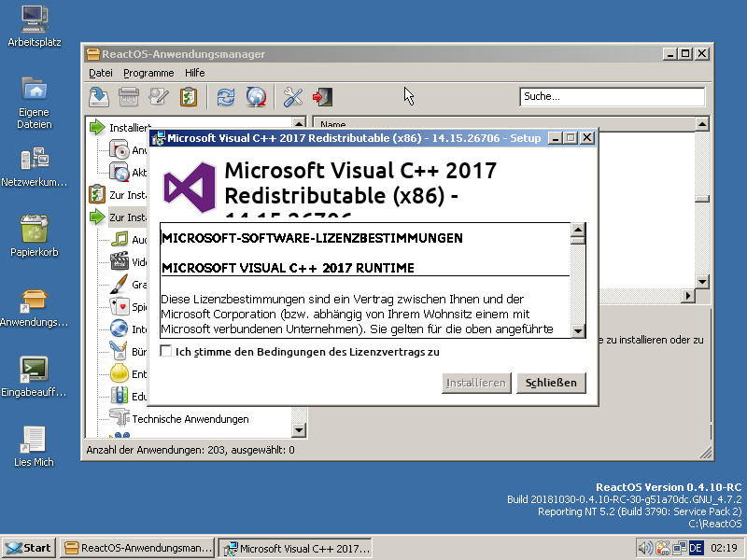Open the Programme menu
Viewport: 747px width, 560px height.
pyautogui.click(x=148, y=73)
